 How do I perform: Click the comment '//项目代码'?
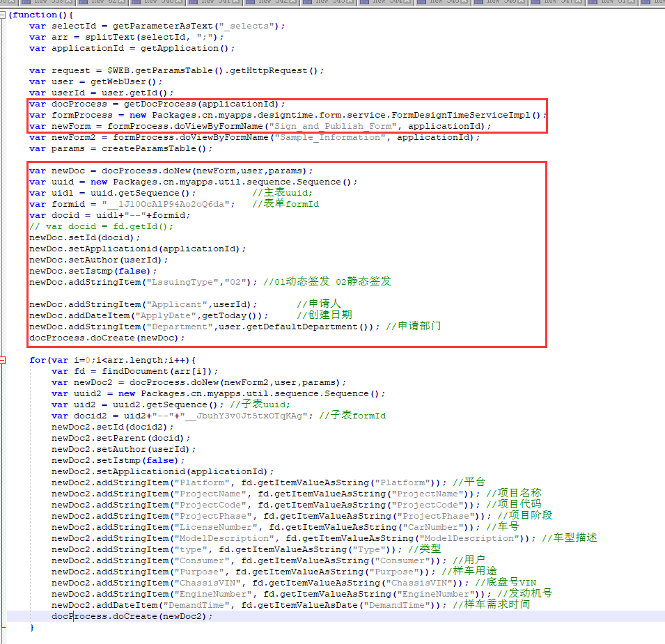514,505
